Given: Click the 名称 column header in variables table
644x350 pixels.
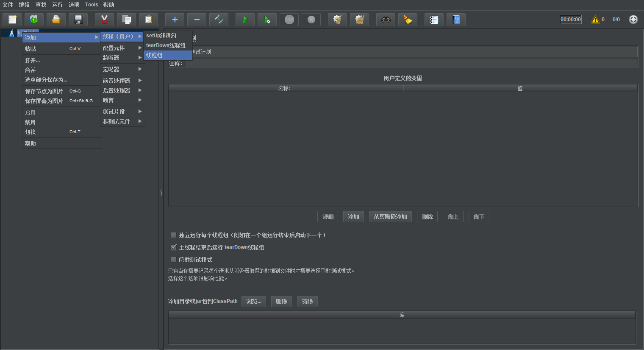Looking at the screenshot, I should (x=286, y=88).
